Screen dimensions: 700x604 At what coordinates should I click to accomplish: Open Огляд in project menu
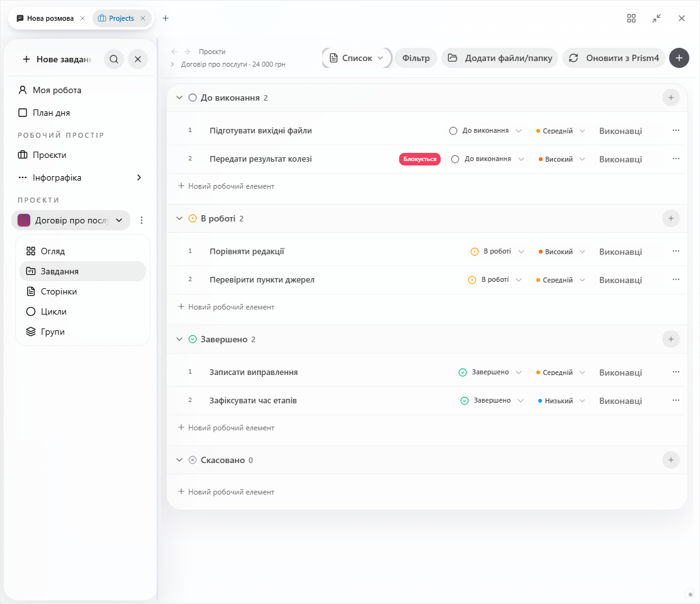(82, 251)
